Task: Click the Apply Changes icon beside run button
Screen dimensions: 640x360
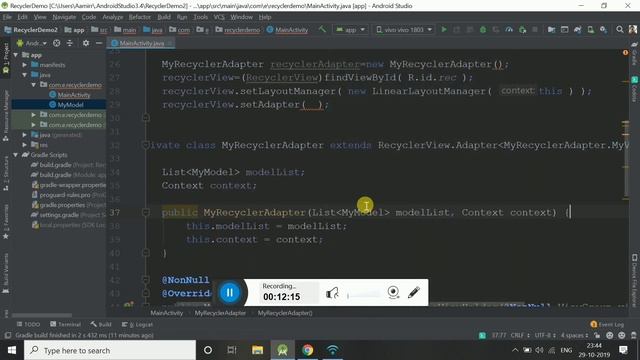Action: (456, 30)
